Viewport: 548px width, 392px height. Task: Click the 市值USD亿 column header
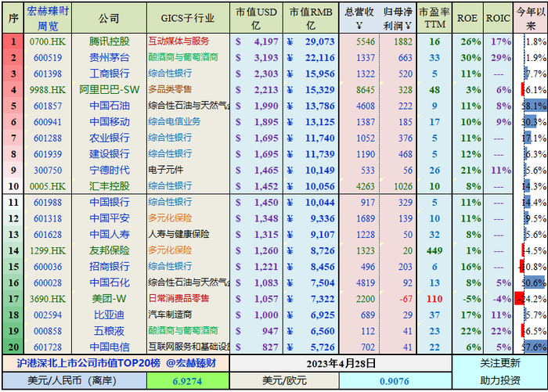tap(256, 18)
